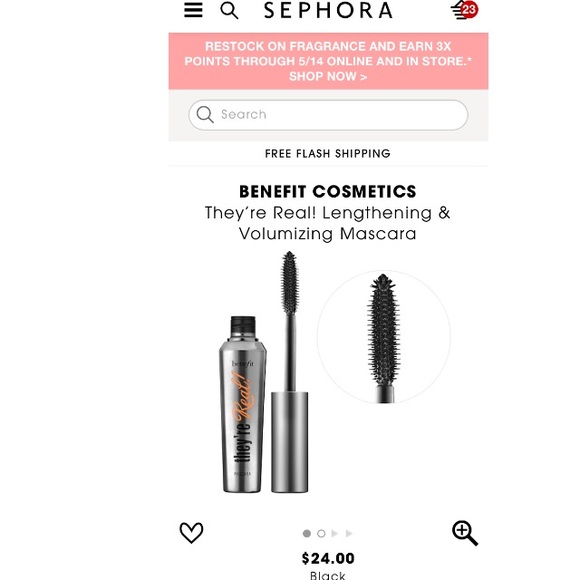Screen dimensions: 580x580
Task: Open the hamburger menu
Action: point(193,10)
